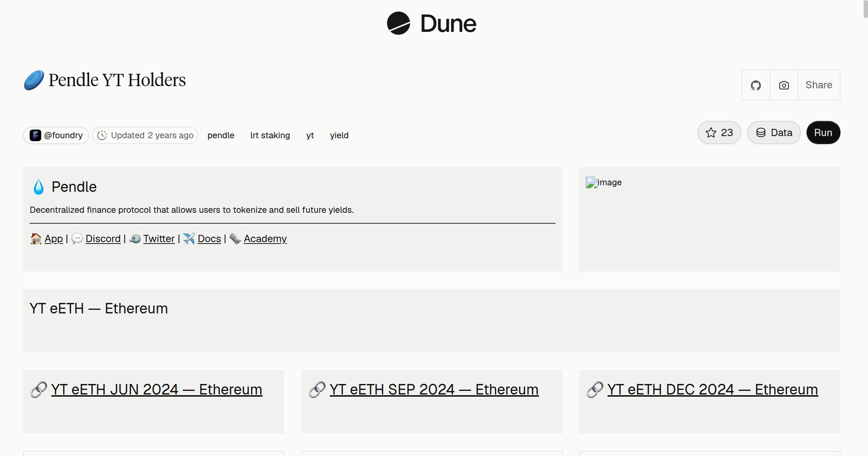
Task: Click the Share button
Action: 819,85
